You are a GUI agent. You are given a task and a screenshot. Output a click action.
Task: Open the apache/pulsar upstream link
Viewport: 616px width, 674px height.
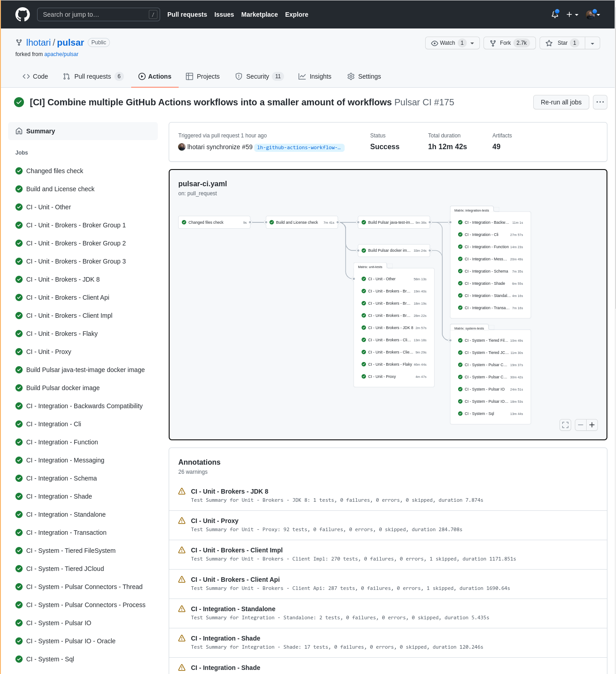(61, 54)
